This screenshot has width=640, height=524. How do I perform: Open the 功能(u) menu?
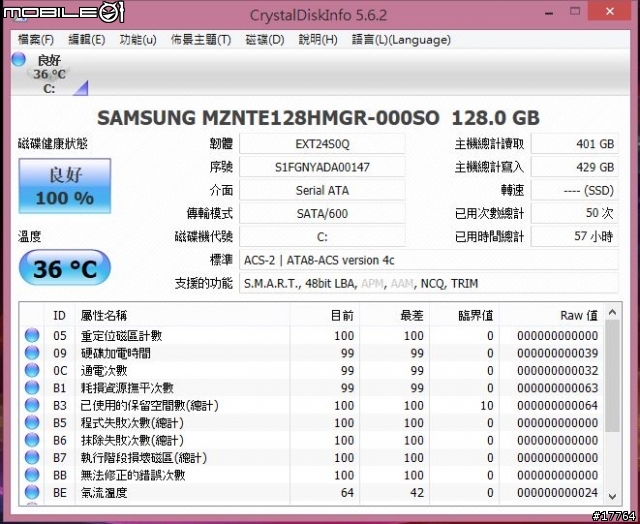click(x=138, y=40)
